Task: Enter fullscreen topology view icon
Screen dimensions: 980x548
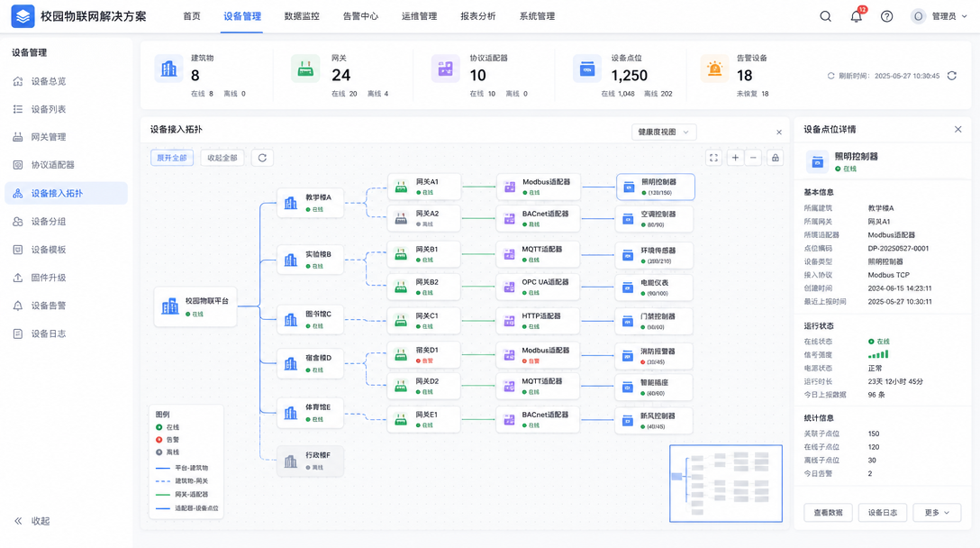Action: (x=713, y=158)
